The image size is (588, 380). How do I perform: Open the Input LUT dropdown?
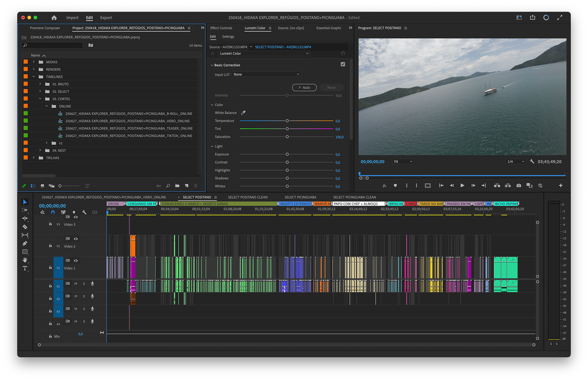click(266, 74)
